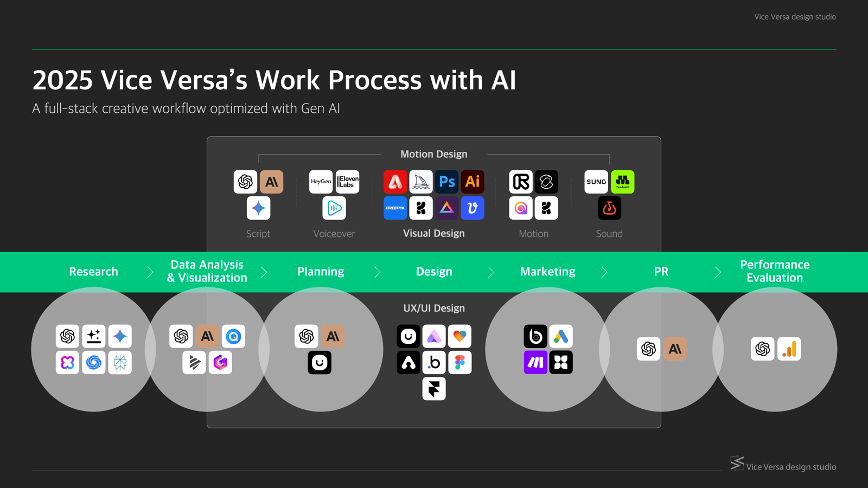The height and width of the screenshot is (488, 868).
Task: Select the Marketing step in green bar
Action: point(547,272)
